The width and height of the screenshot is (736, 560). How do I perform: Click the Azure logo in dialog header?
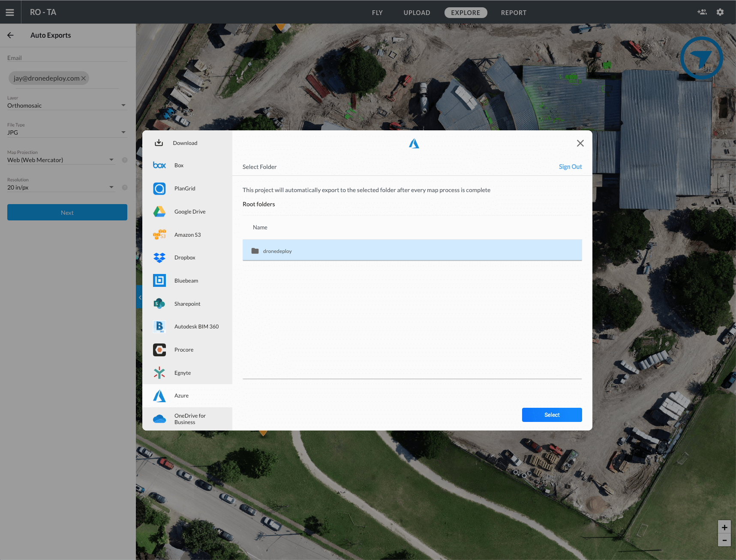(x=414, y=144)
